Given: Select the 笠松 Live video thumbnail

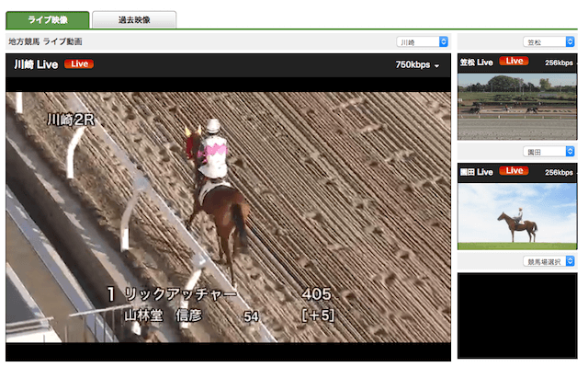Looking at the screenshot, I should [x=517, y=107].
